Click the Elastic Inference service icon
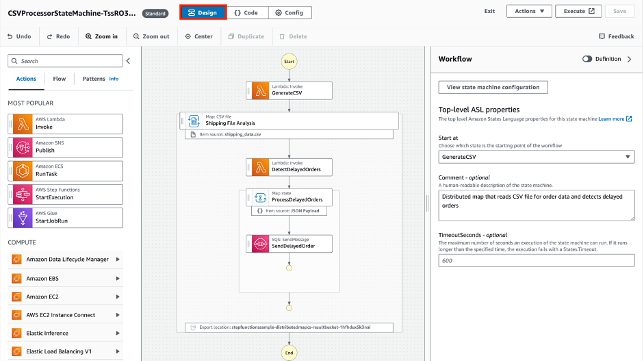 coord(16,333)
